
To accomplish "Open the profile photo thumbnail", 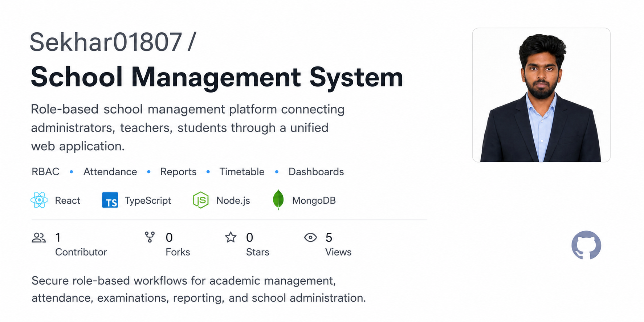I will [541, 95].
